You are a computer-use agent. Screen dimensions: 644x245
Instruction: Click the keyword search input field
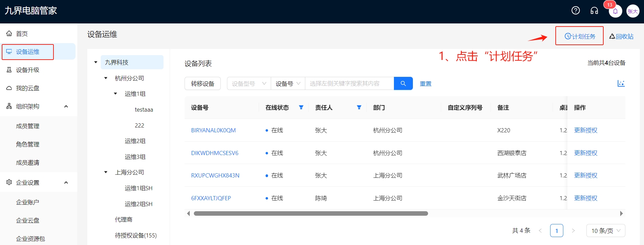pos(349,83)
